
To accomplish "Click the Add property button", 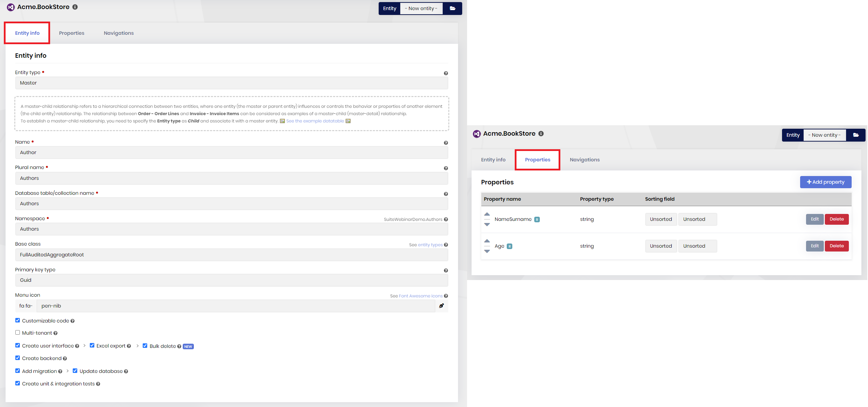I will click(826, 182).
